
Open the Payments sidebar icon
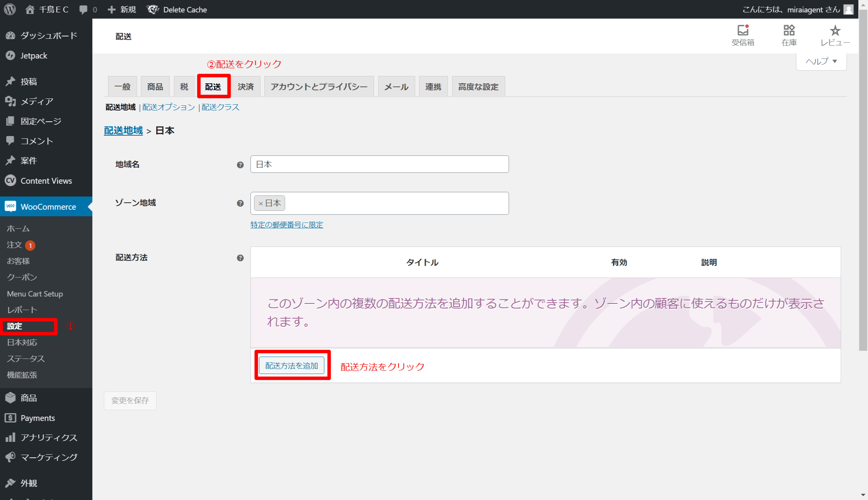[x=10, y=418]
